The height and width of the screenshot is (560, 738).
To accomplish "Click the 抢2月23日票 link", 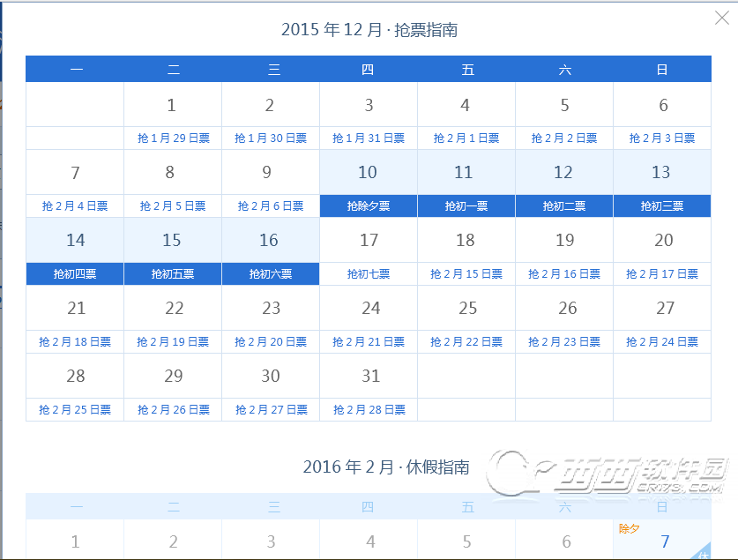I will pos(564,341).
